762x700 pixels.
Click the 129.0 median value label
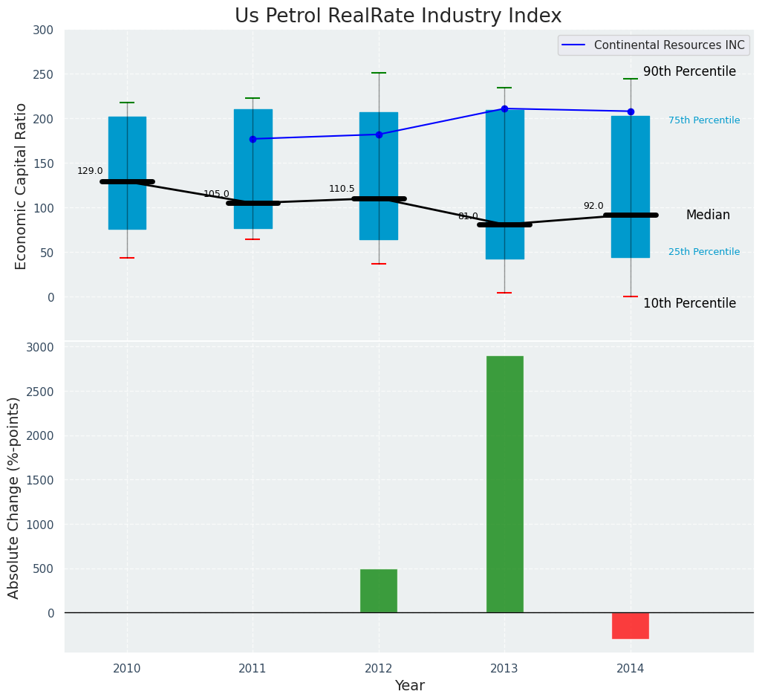point(90,171)
